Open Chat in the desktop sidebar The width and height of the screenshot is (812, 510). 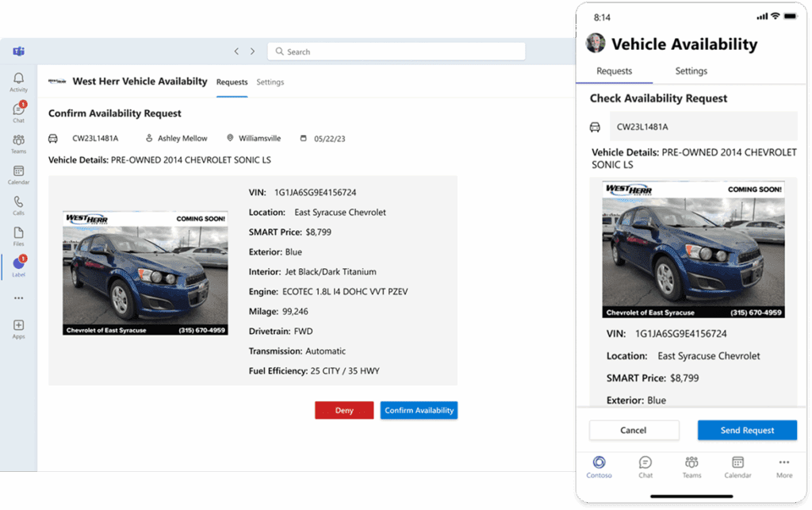(18, 112)
